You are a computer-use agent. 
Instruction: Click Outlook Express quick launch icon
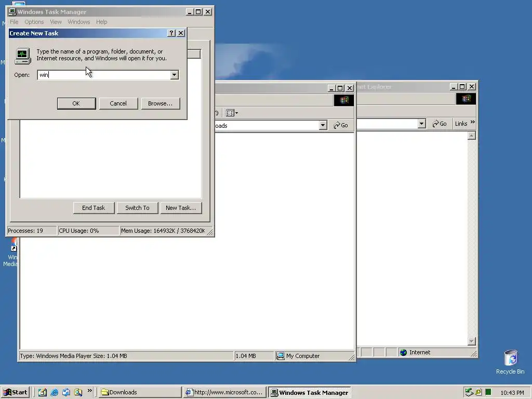66,392
